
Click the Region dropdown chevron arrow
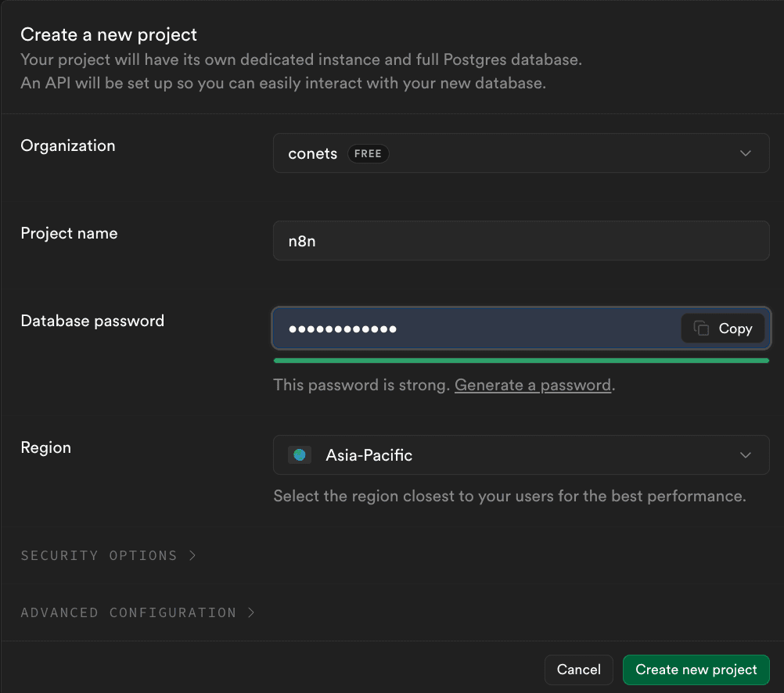click(x=746, y=455)
